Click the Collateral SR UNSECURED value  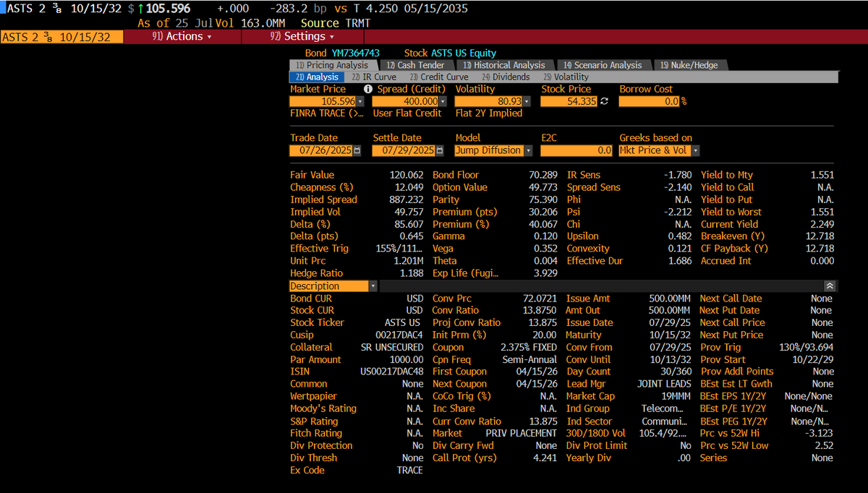pyautogui.click(x=392, y=347)
